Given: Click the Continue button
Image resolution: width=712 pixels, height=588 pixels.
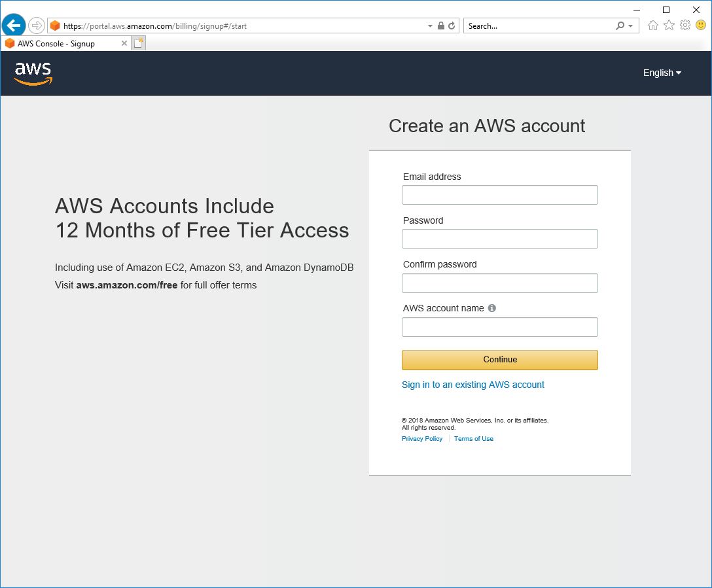Looking at the screenshot, I should tap(499, 360).
